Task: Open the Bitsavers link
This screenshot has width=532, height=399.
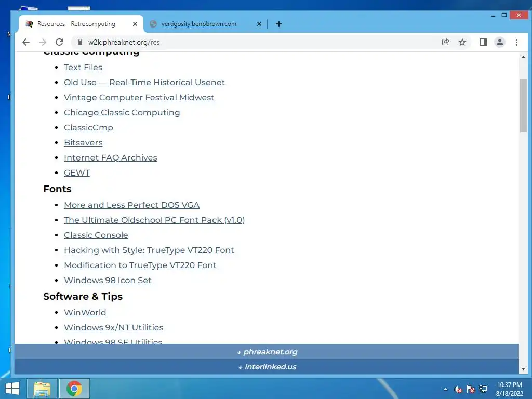Action: tap(83, 142)
